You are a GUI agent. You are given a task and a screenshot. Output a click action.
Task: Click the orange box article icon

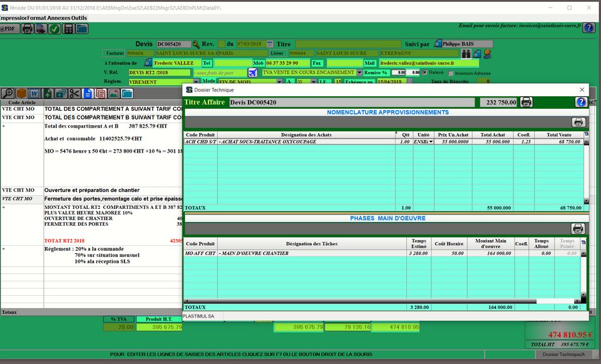coord(21,93)
